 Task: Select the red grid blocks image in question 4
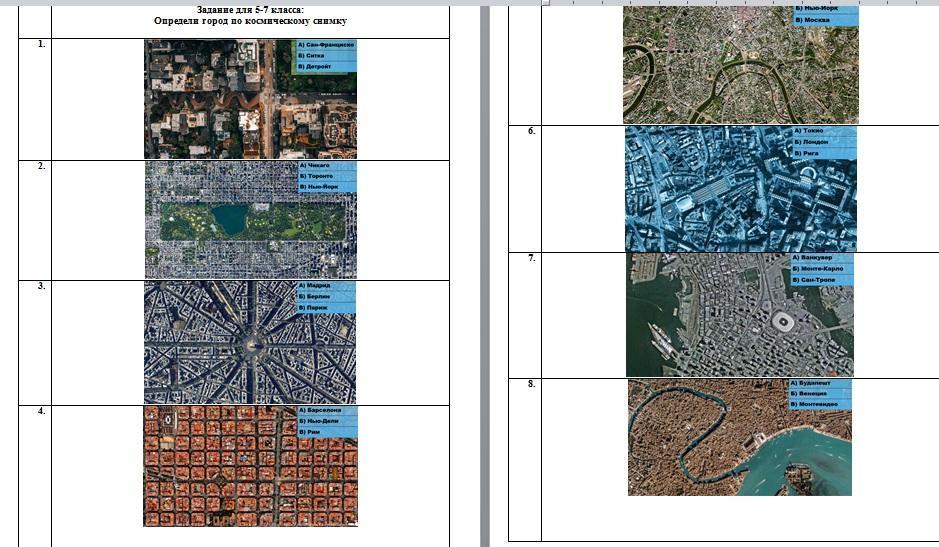pos(250,466)
